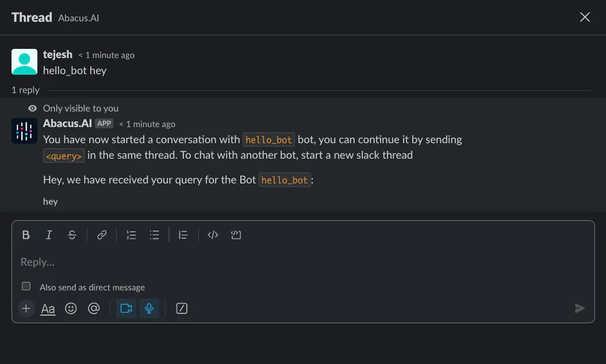Insert a link using the link icon
Screen dimensions: 606x364
click(x=102, y=235)
